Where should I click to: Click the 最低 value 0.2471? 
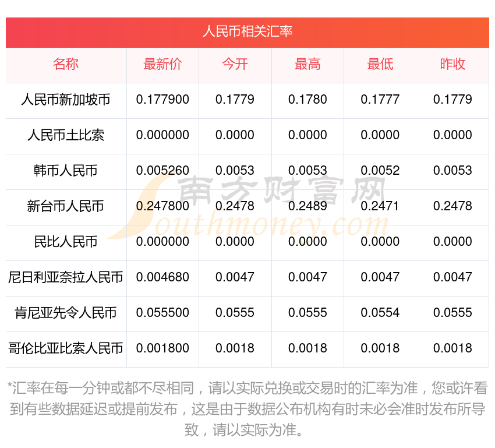click(x=380, y=206)
